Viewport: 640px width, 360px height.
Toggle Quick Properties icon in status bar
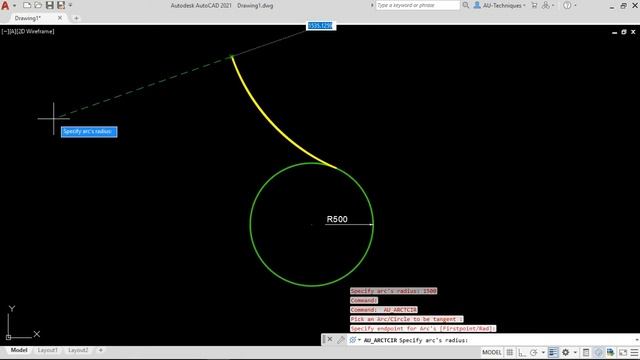[x=586, y=352]
